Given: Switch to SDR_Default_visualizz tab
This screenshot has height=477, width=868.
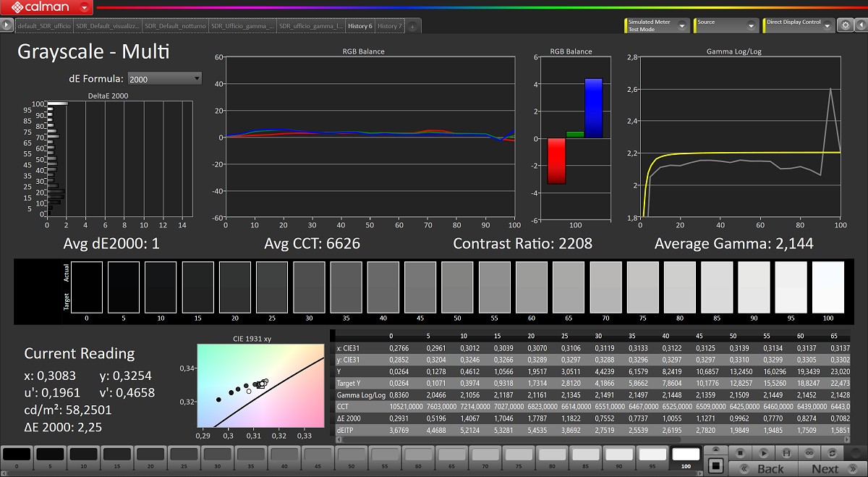Looking at the screenshot, I should 106,26.
